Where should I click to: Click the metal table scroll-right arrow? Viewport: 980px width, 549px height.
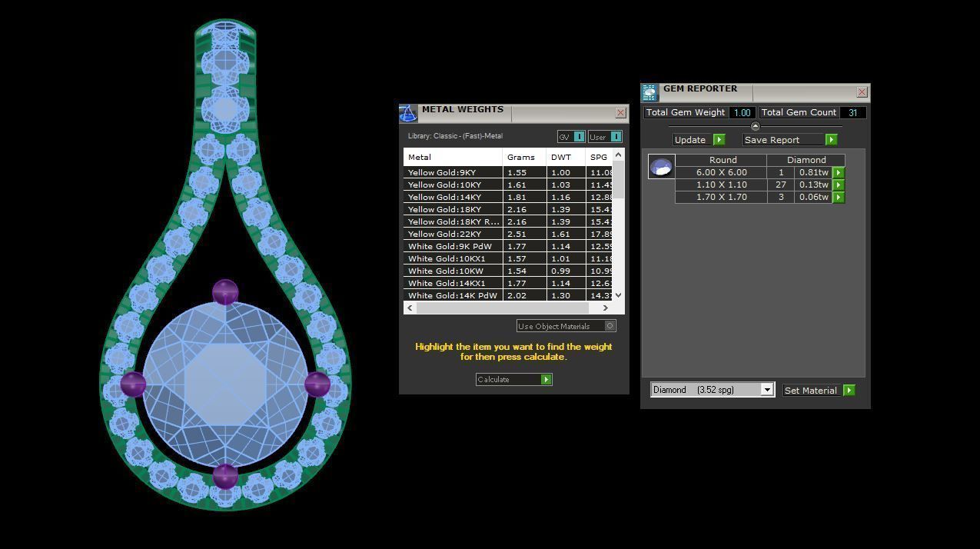click(606, 308)
